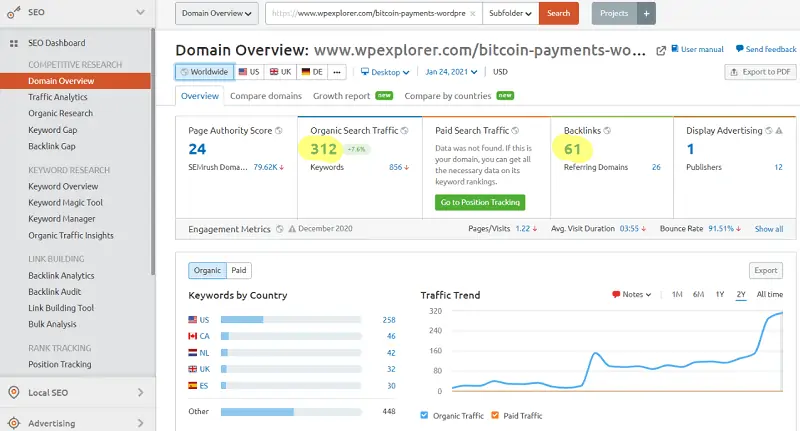Set traffic trend range to 6M

tap(698, 294)
